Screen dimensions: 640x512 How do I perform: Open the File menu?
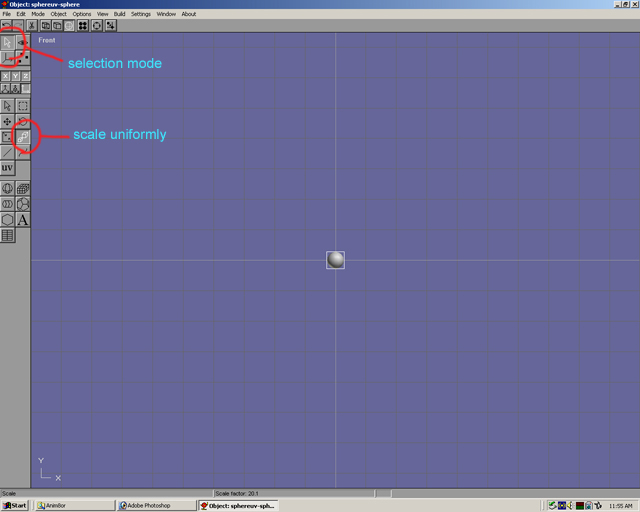point(7,14)
